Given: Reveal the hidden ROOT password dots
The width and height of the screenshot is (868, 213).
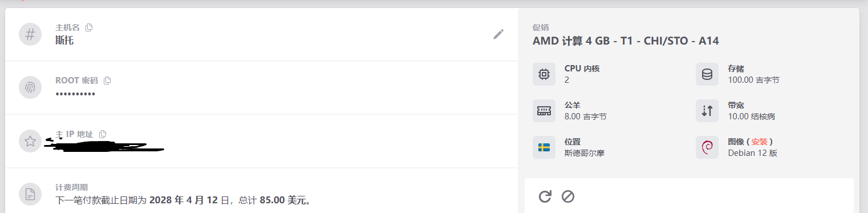Looking at the screenshot, I should [75, 94].
